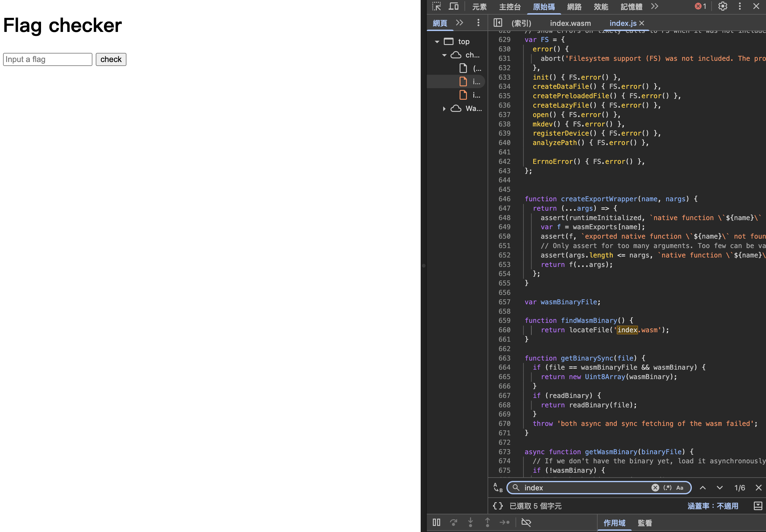Screen dimensions: 766x532
Task: Pause script execution
Action: 436,522
